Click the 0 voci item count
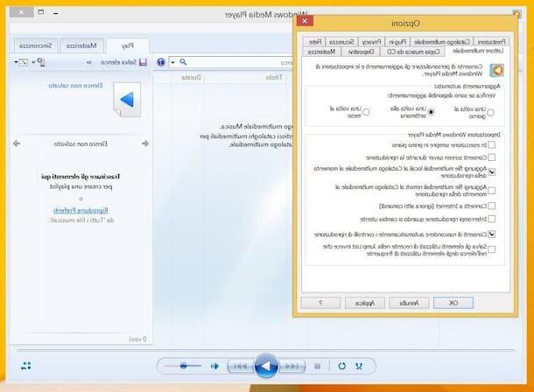The width and height of the screenshot is (534, 392). pos(138,339)
